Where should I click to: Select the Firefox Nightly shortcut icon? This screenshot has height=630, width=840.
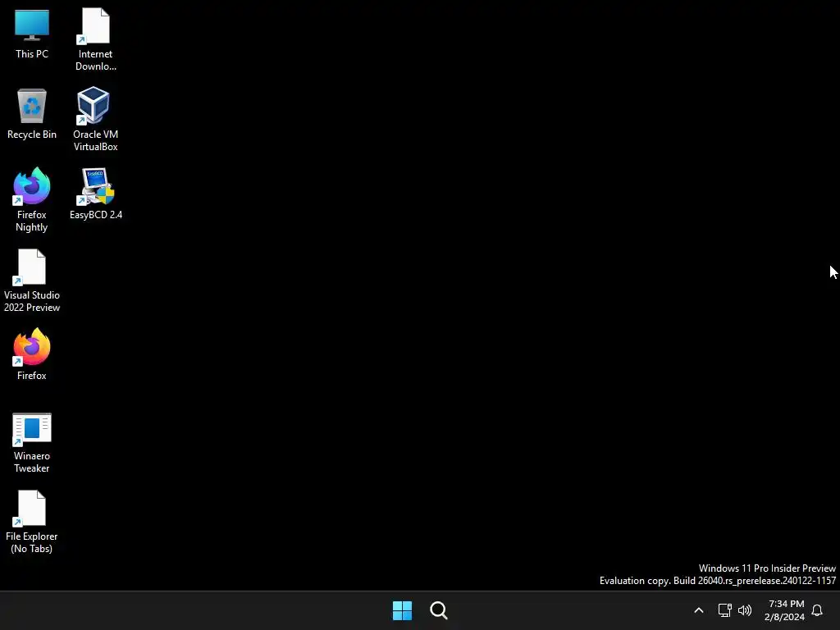[x=32, y=186]
